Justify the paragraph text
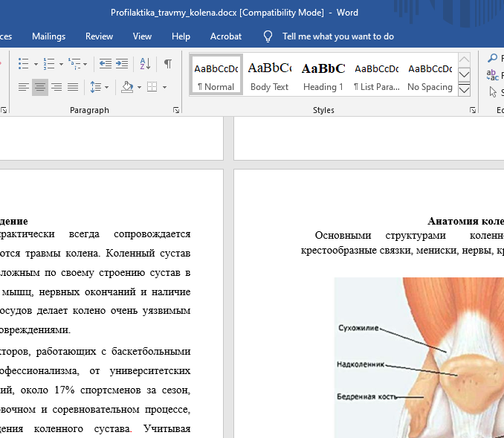 point(73,87)
